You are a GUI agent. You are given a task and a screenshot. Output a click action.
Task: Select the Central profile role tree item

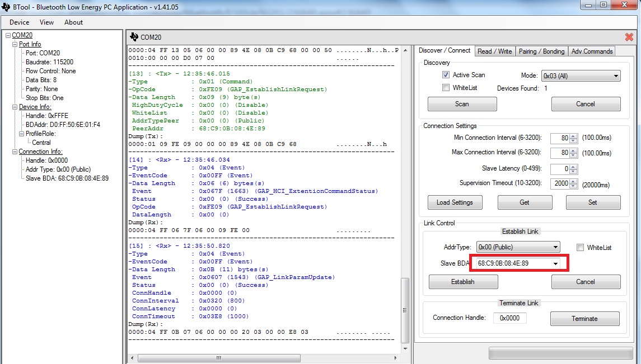click(41, 143)
